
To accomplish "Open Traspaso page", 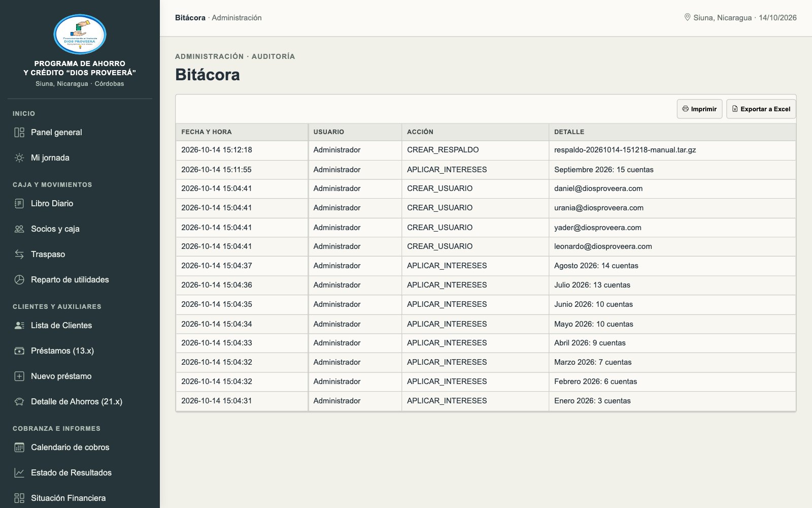I will click(x=80, y=255).
